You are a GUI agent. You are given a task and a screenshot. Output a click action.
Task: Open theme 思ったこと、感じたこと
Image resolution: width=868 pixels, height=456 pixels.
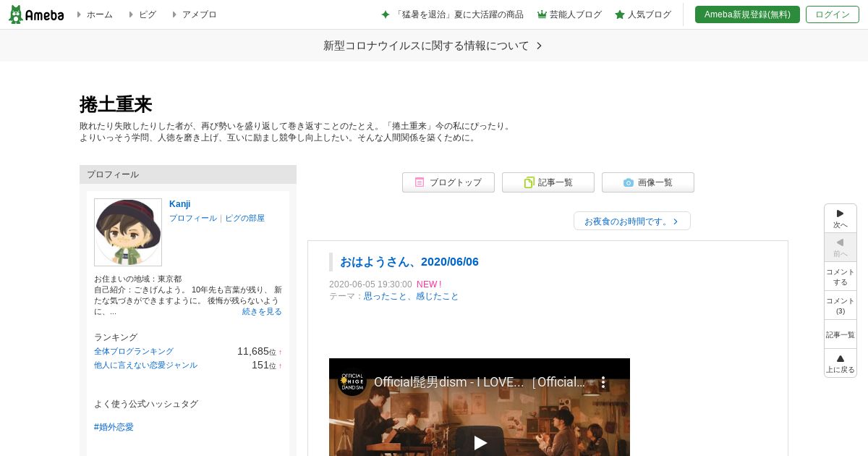411,296
